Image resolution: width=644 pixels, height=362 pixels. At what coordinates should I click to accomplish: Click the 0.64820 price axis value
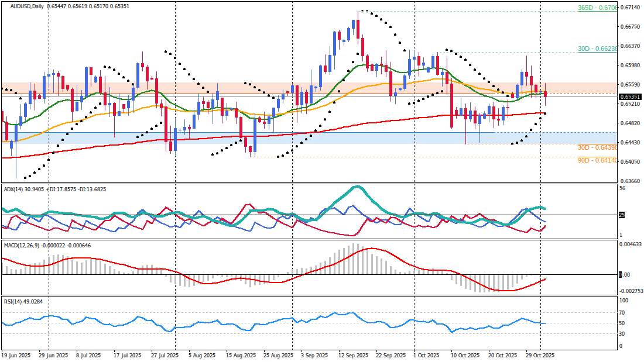point(630,123)
